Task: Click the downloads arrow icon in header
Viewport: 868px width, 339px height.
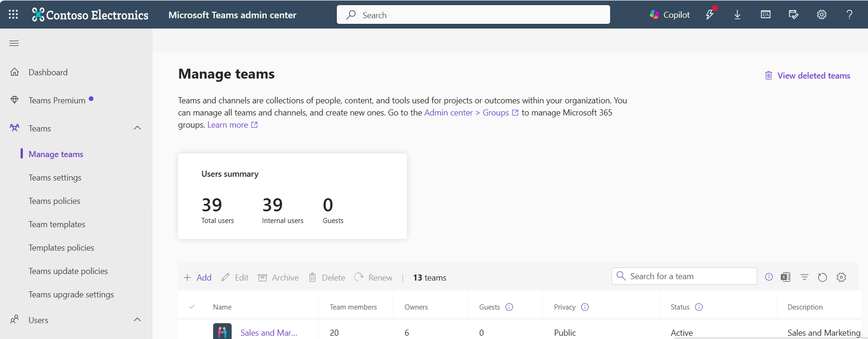Action: point(737,15)
